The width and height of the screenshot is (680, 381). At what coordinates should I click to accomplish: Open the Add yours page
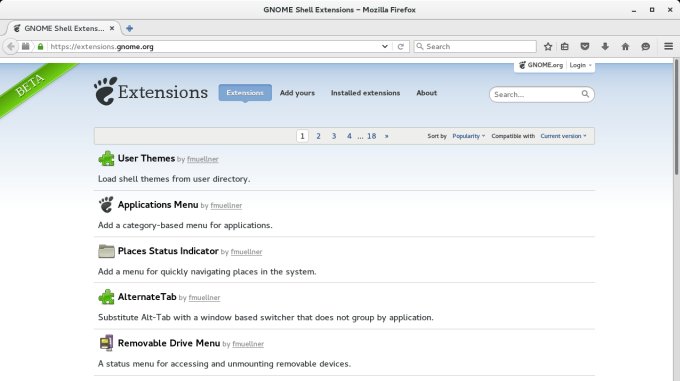(x=297, y=93)
